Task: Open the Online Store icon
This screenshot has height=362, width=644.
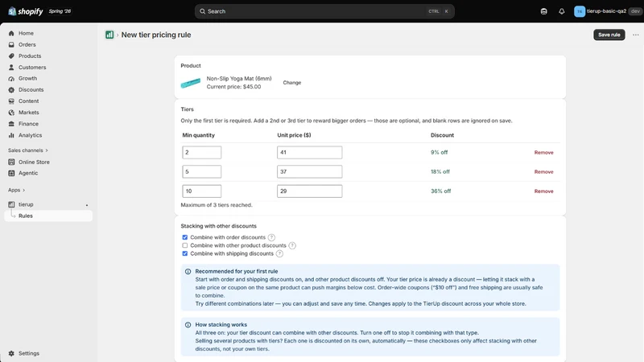Action: coord(11,162)
